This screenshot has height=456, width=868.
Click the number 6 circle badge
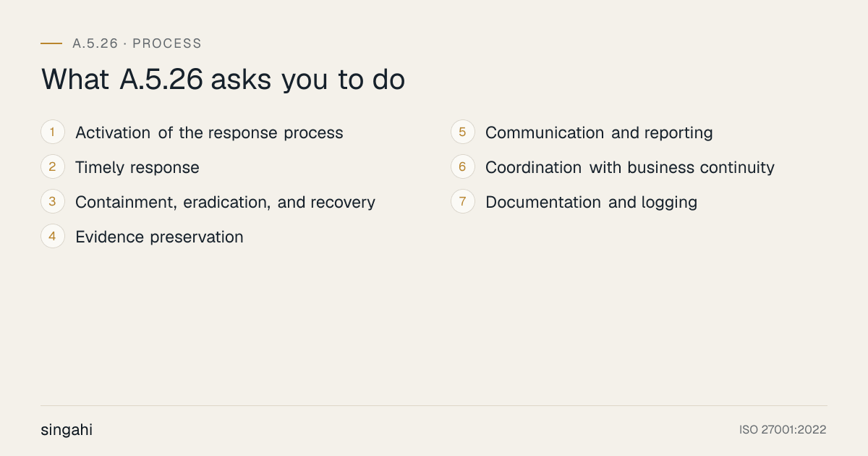click(x=463, y=167)
